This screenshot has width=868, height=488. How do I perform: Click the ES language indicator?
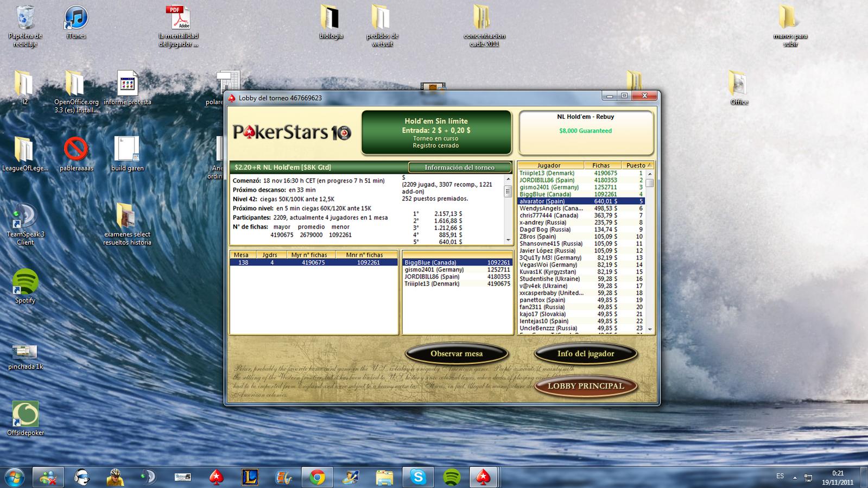[780, 476]
